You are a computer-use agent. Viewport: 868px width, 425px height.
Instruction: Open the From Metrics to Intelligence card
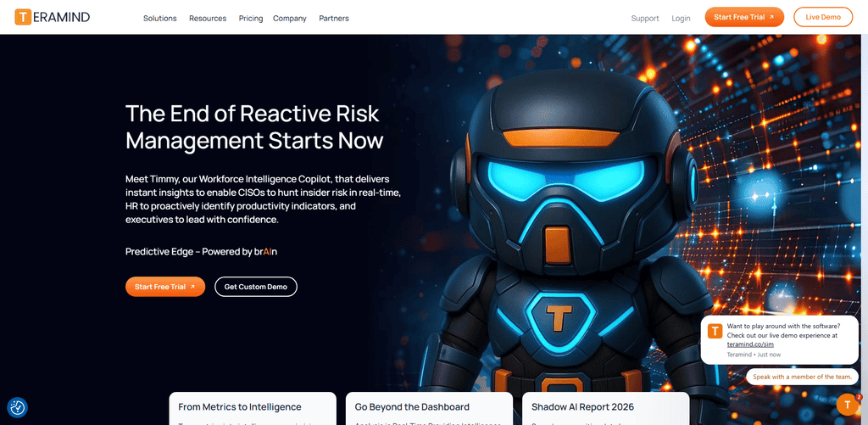tap(253, 408)
